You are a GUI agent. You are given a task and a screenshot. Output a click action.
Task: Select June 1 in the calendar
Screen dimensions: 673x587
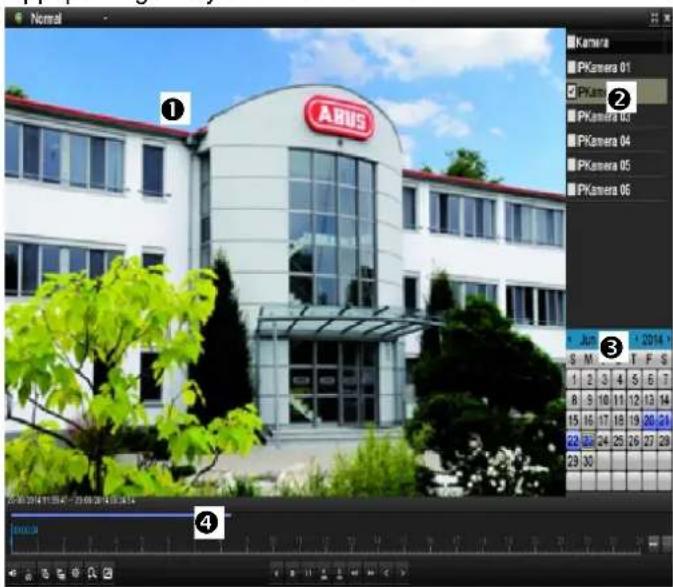[x=573, y=379]
